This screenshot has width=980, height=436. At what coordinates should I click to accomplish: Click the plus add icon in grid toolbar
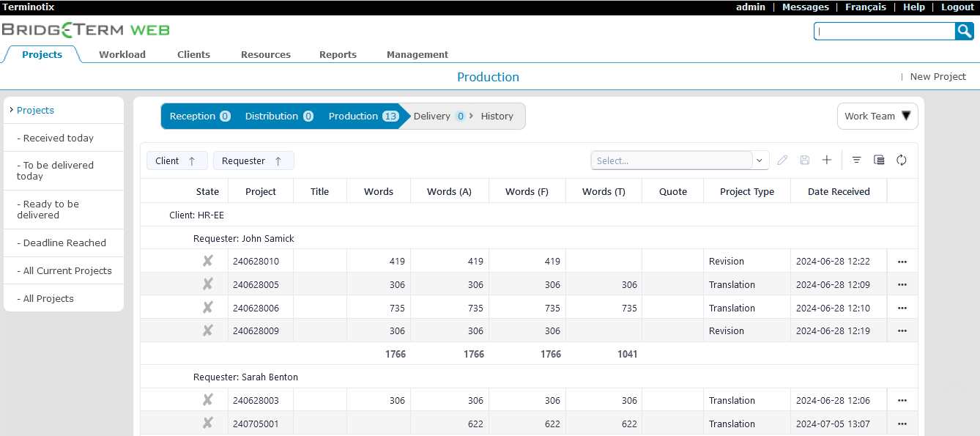point(827,160)
